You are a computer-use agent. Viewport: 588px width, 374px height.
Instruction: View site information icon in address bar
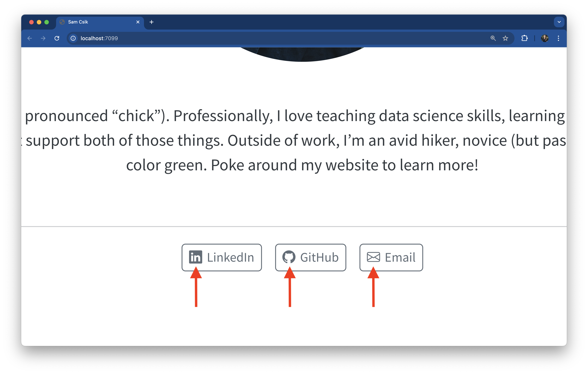point(73,38)
